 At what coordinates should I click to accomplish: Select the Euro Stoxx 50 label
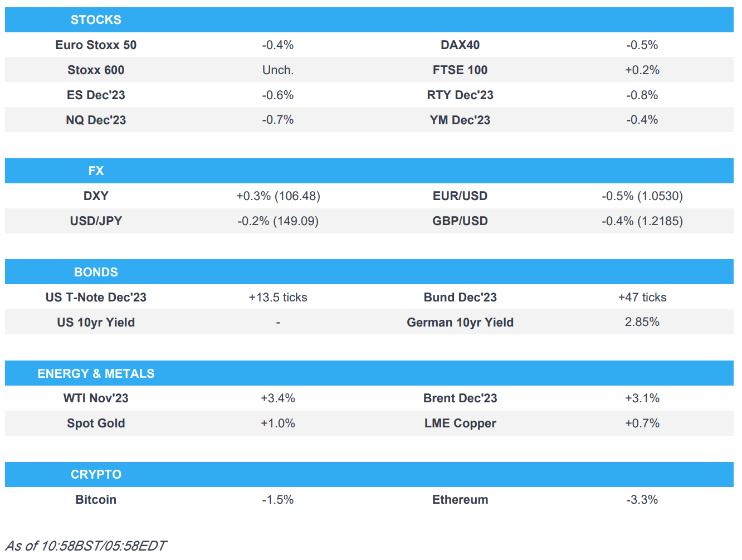point(96,45)
